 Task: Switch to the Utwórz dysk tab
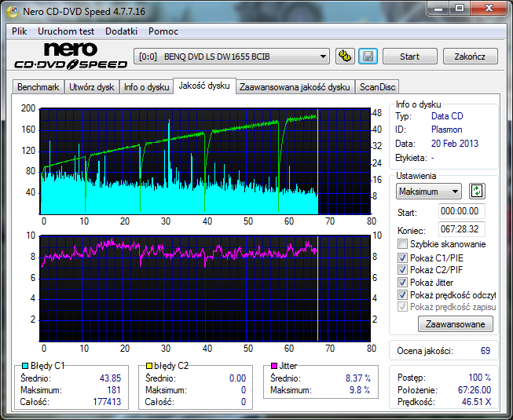pyautogui.click(x=92, y=87)
